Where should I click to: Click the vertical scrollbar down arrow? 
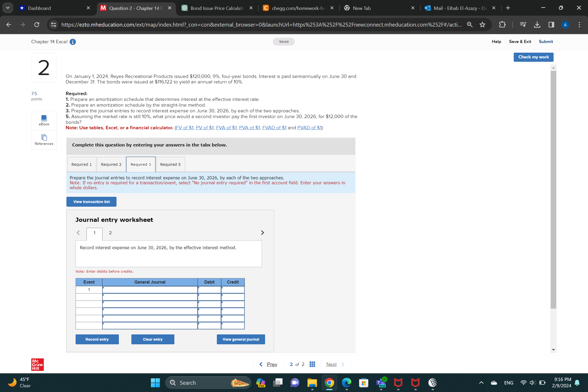point(553,350)
